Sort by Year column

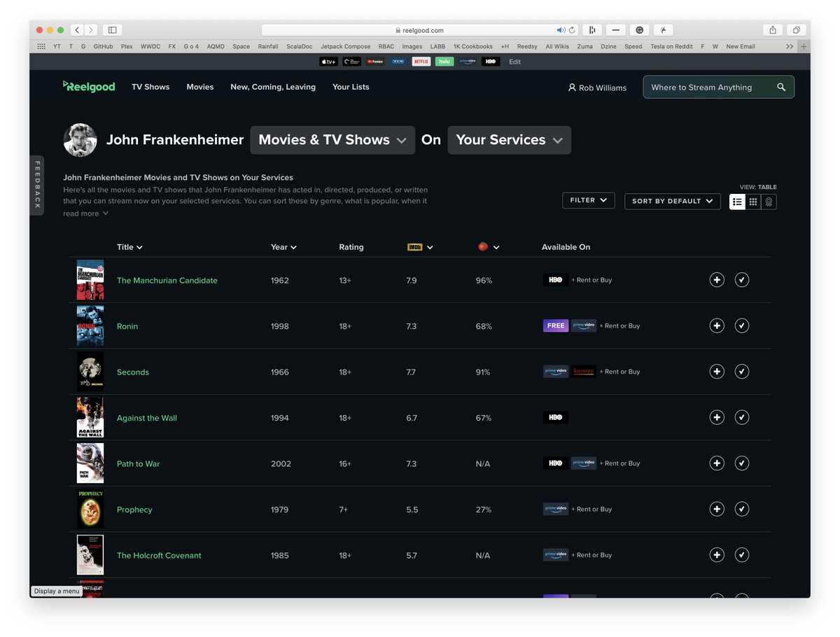tap(283, 247)
